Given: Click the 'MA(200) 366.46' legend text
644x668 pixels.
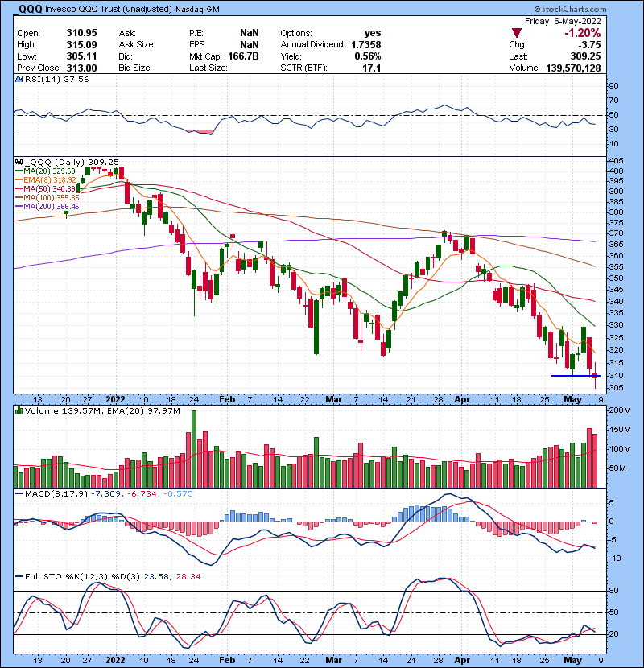Looking at the screenshot, I should (x=52, y=207).
